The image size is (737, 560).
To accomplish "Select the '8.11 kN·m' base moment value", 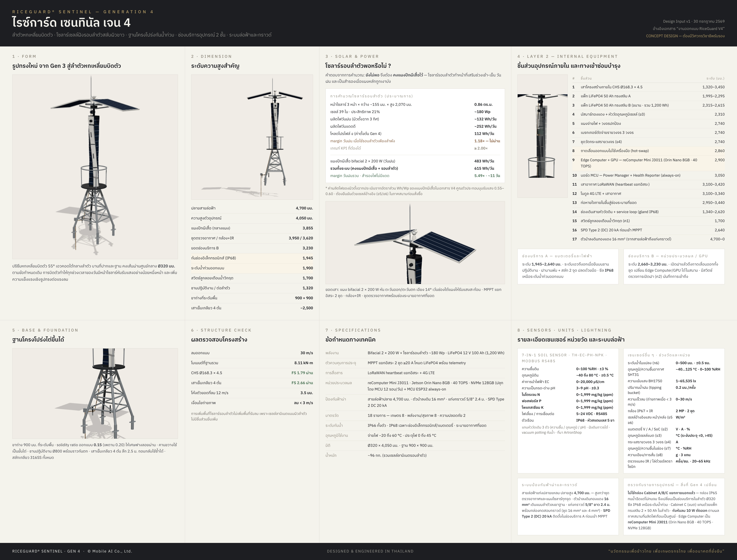I will pos(303,363).
